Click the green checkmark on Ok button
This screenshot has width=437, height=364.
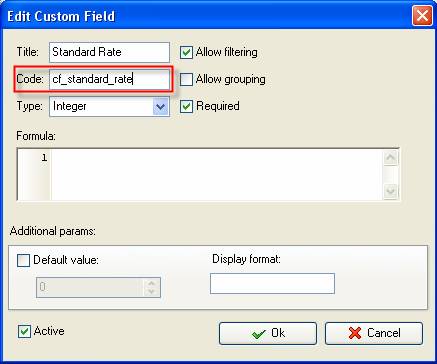point(259,334)
